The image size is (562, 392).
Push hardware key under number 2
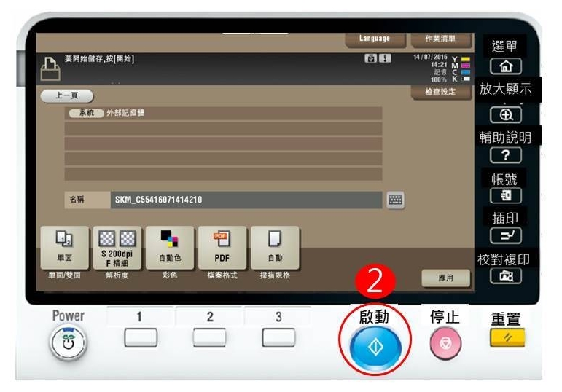pos(210,337)
